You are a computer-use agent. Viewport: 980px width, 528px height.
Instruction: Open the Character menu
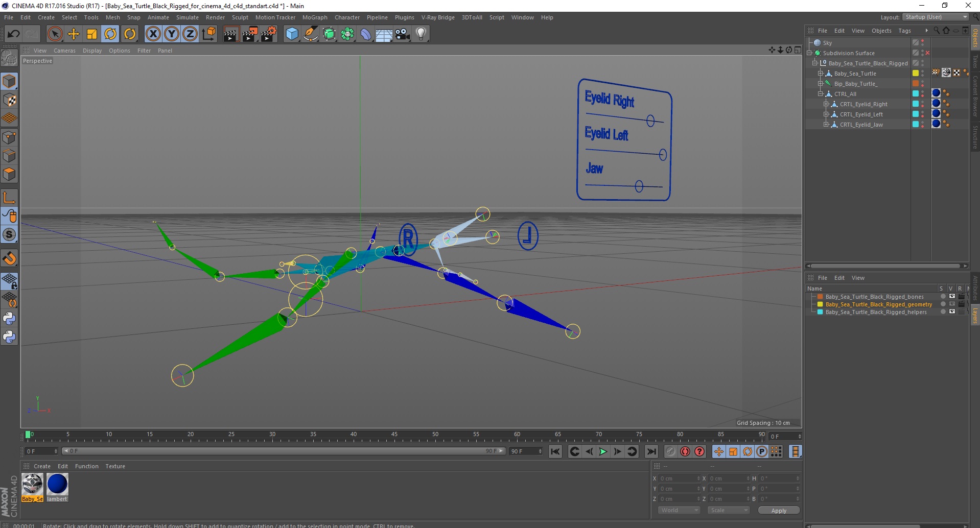click(x=347, y=17)
